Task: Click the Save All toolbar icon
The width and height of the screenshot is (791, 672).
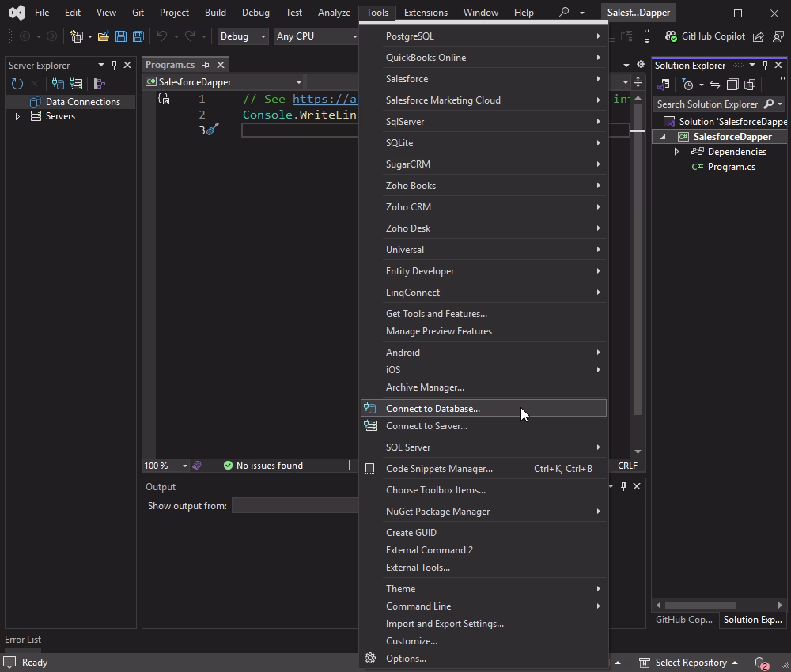Action: coord(138,36)
